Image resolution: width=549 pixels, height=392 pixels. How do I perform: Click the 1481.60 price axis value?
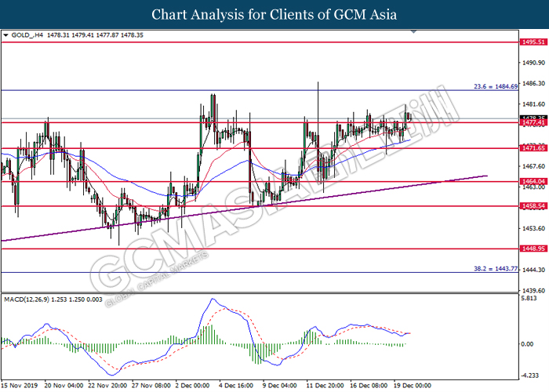coord(533,104)
